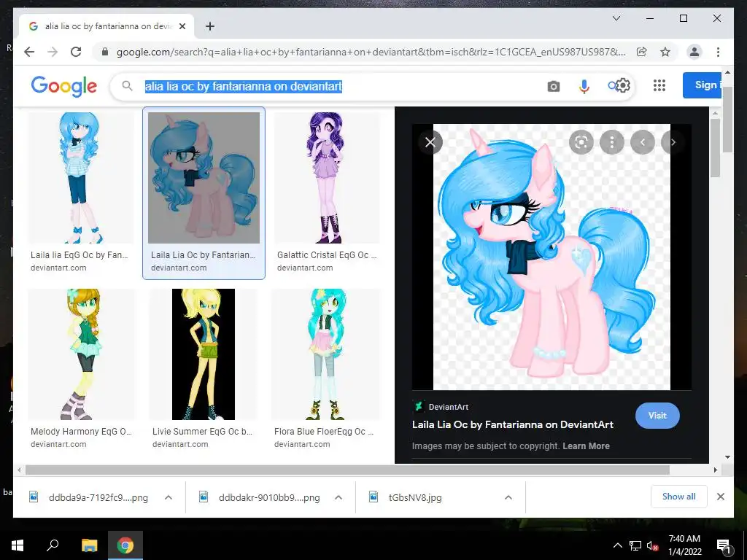Screen dimensions: 747x560
Task: Click Show all downloads
Action: pyautogui.click(x=679, y=497)
